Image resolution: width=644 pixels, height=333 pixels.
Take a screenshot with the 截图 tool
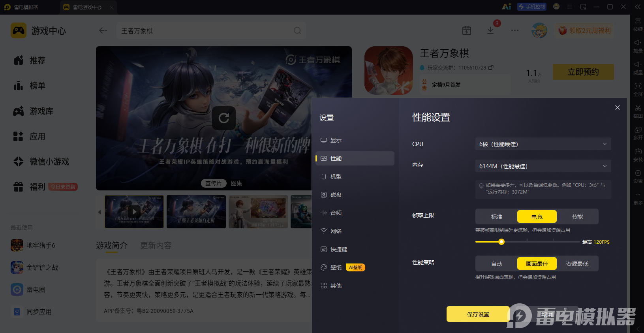638,111
